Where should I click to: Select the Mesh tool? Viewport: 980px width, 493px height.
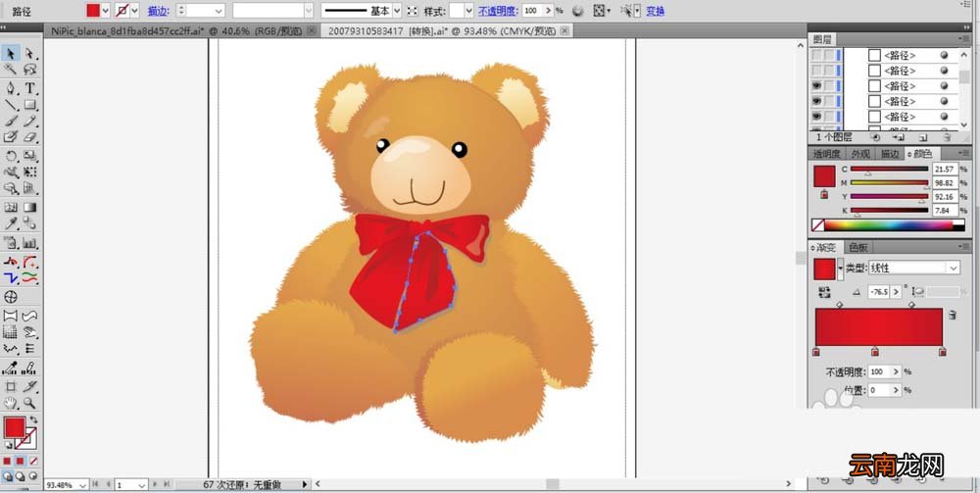point(11,208)
